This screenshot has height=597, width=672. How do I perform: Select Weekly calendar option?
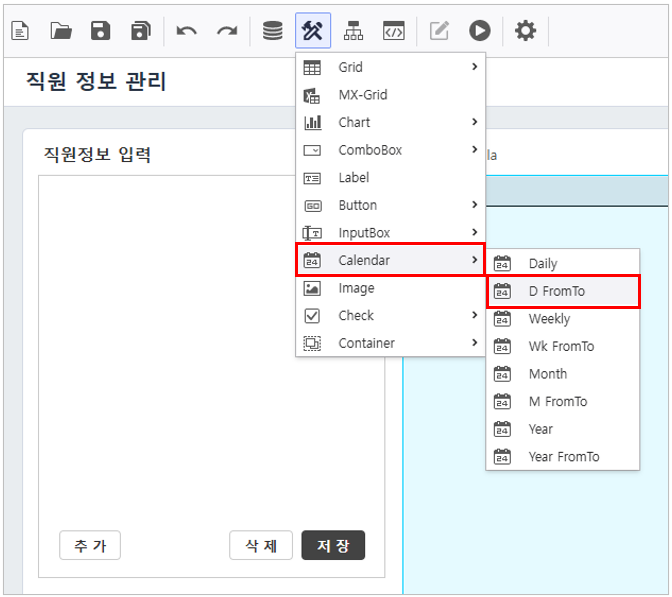[549, 319]
